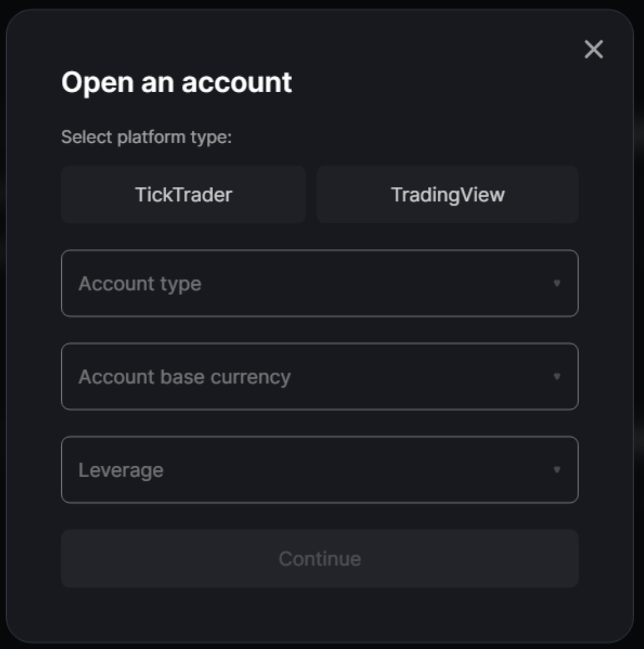Click the "Account base currency" placeholder text
Image resolution: width=644 pixels, height=649 pixels.
tap(185, 376)
